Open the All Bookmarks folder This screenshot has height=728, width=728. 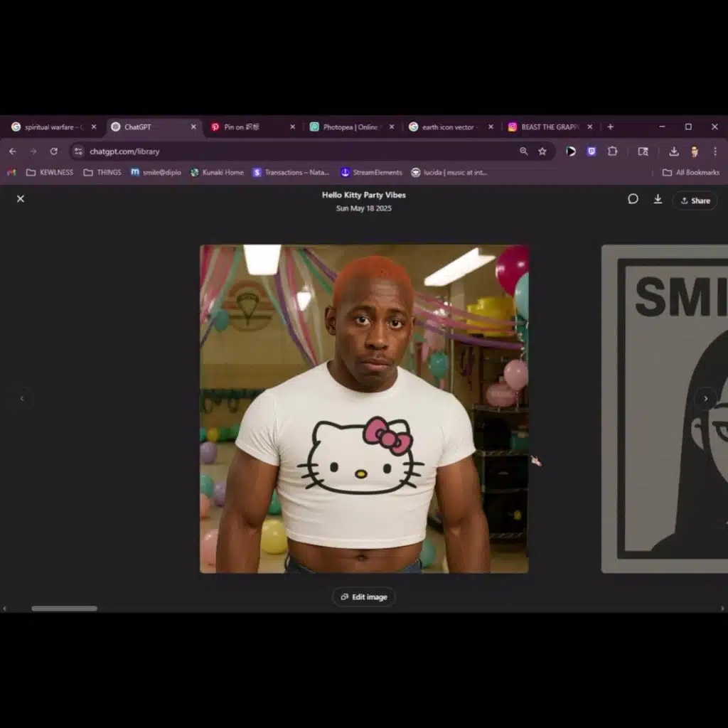tap(691, 172)
